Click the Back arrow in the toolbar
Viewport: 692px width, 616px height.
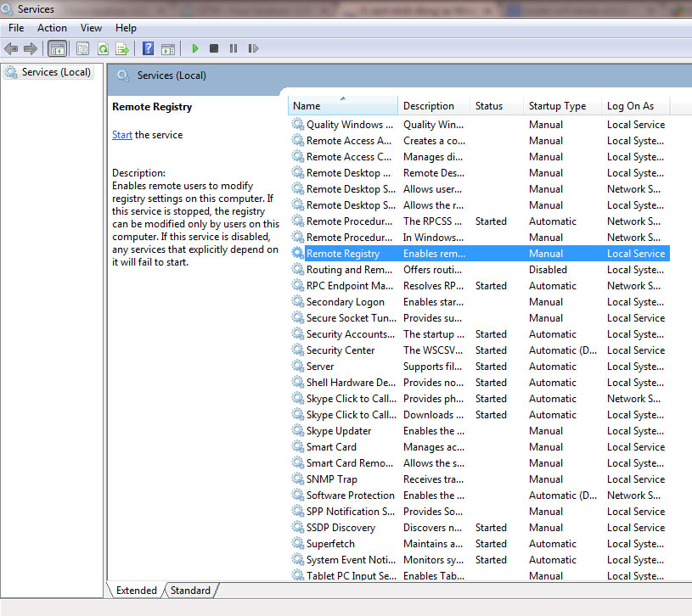click(11, 48)
